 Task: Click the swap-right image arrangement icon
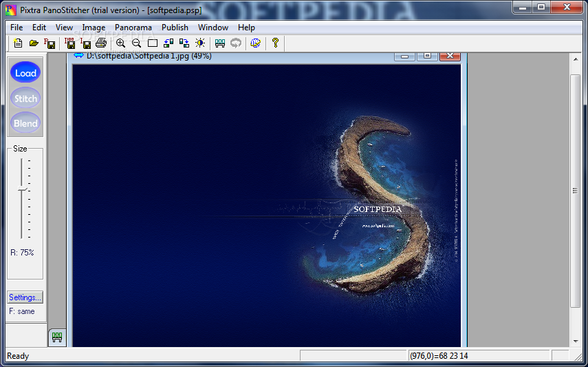[x=184, y=43]
